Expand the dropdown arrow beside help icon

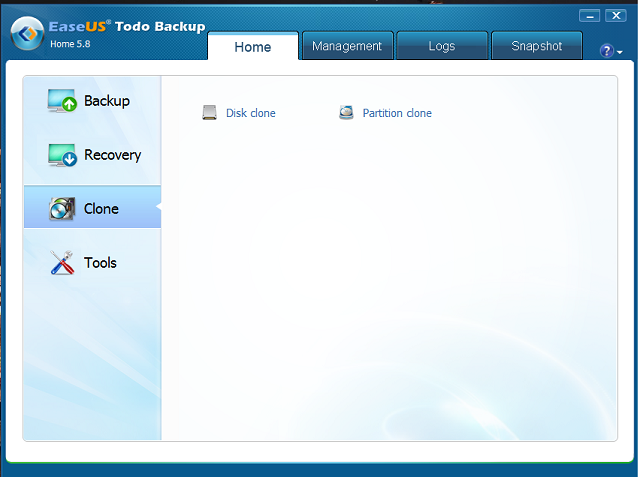[x=620, y=52]
